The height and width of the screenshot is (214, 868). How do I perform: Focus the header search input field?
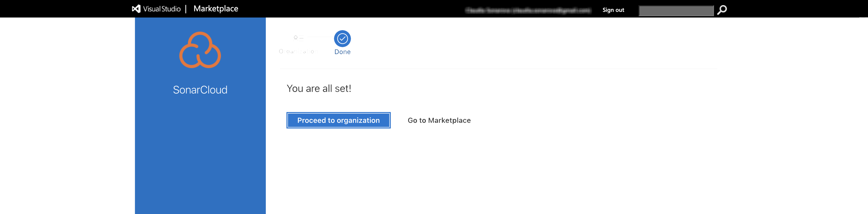pyautogui.click(x=676, y=11)
